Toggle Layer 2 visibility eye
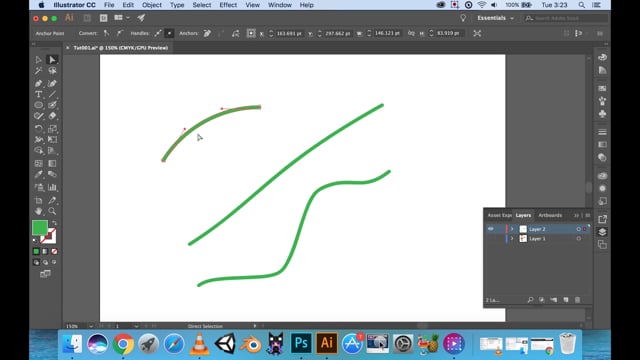The image size is (640, 360). 491,229
